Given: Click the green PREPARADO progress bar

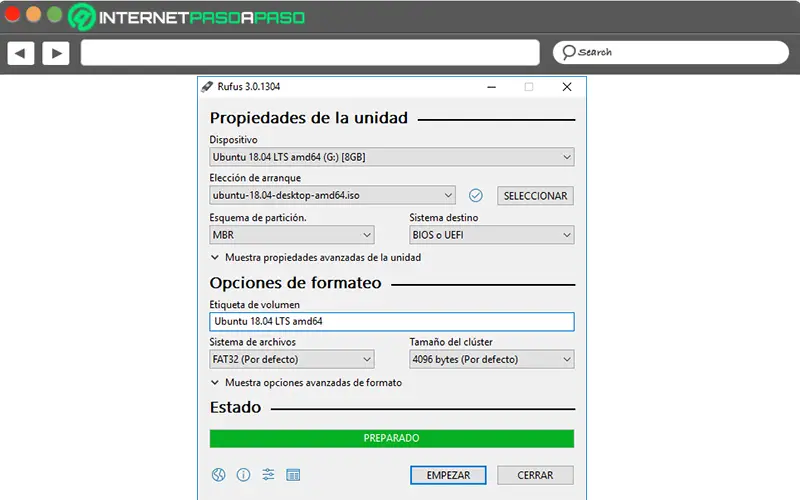Looking at the screenshot, I should 392,438.
